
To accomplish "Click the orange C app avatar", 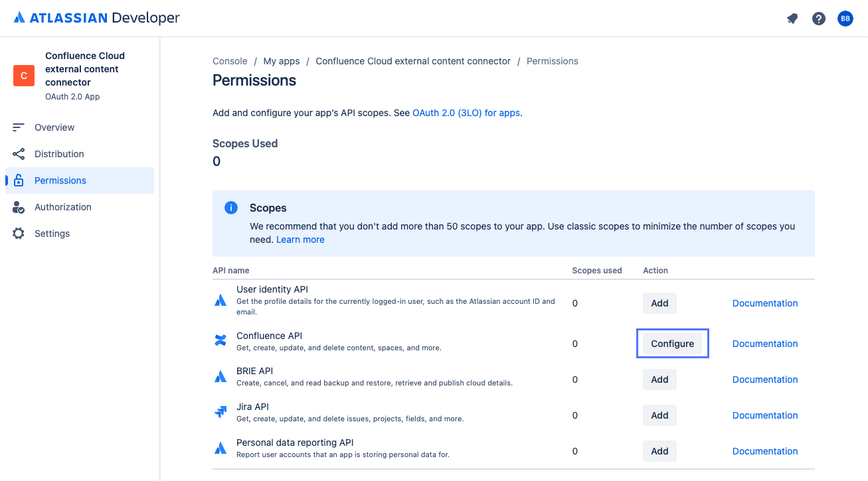I will click(x=24, y=76).
